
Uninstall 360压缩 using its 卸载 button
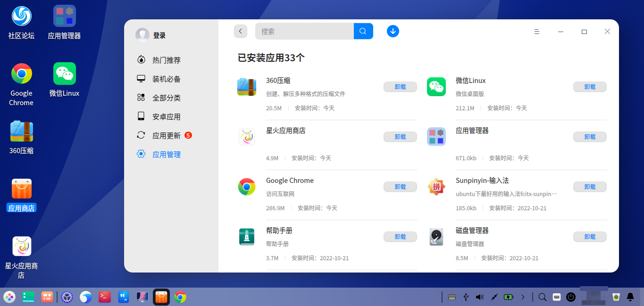(x=400, y=87)
